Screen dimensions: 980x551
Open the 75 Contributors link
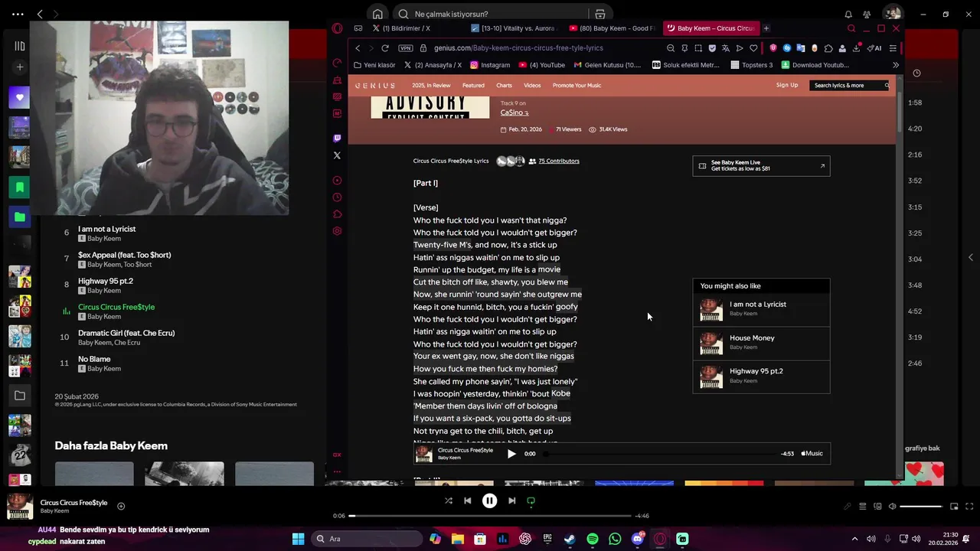[x=559, y=161]
